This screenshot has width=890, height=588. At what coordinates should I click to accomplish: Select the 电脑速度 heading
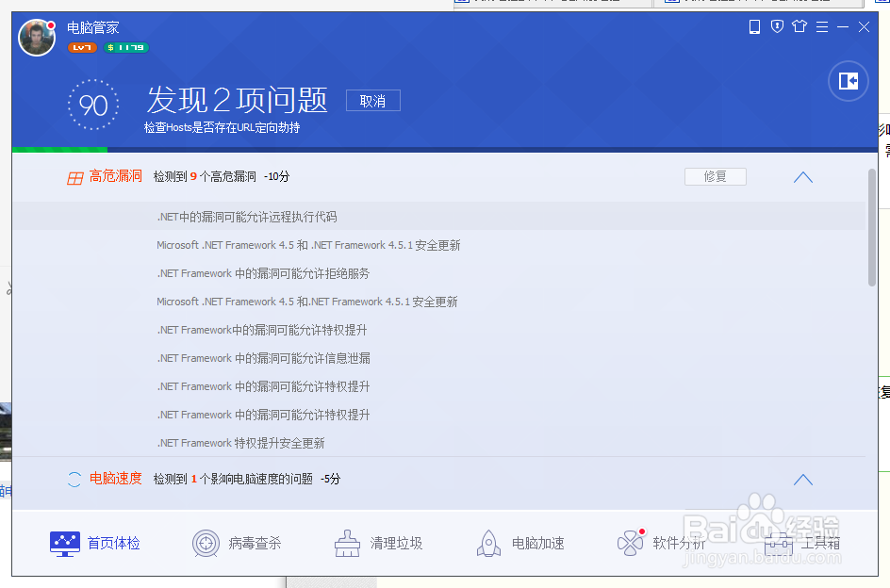116,479
